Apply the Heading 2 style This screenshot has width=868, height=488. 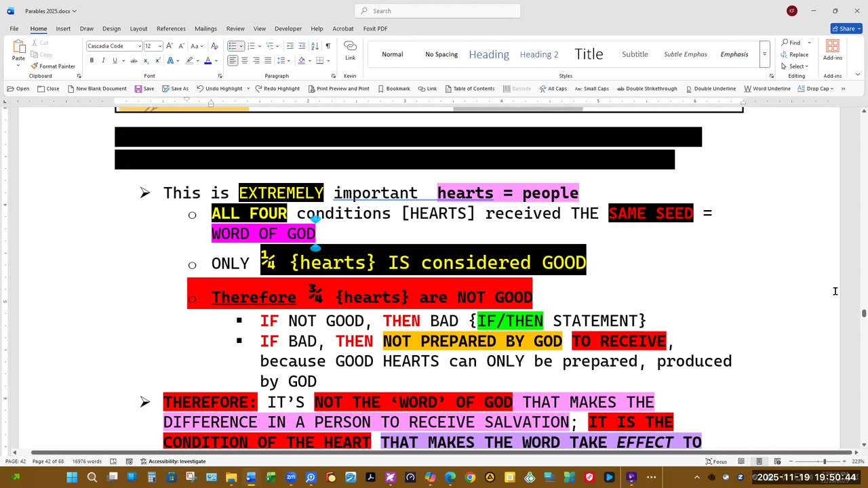coord(539,54)
